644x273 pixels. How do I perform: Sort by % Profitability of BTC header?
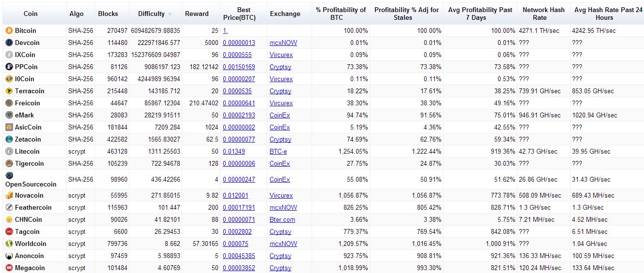click(341, 14)
